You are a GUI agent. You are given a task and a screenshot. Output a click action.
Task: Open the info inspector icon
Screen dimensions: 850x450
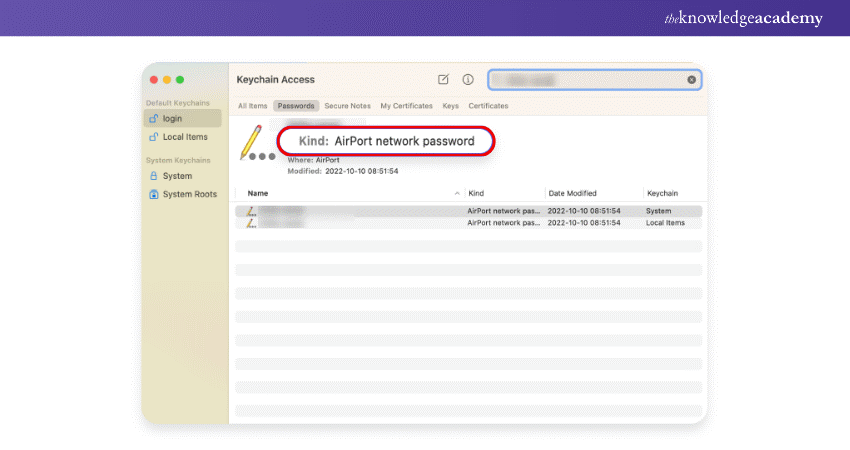pos(467,79)
